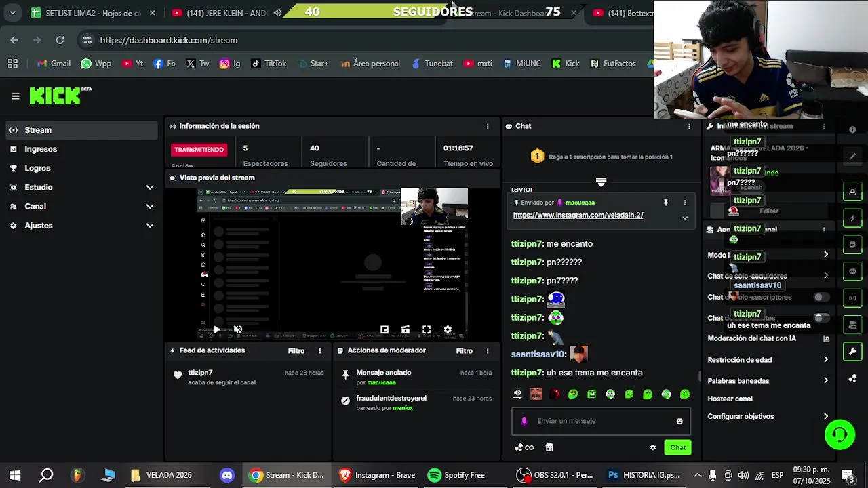Open the pinned message three-dot menu
The image size is (868, 488).
point(684,202)
